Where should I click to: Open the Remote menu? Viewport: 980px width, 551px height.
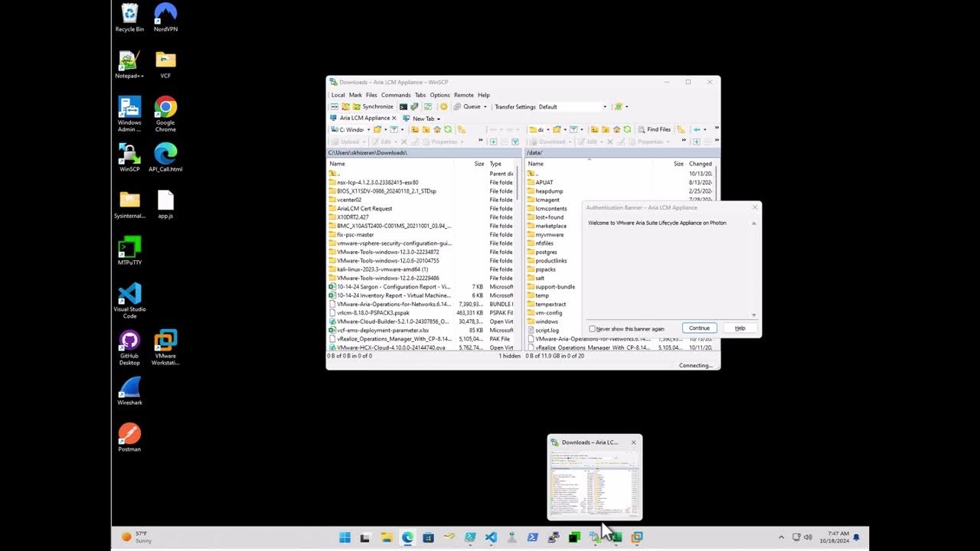click(464, 95)
